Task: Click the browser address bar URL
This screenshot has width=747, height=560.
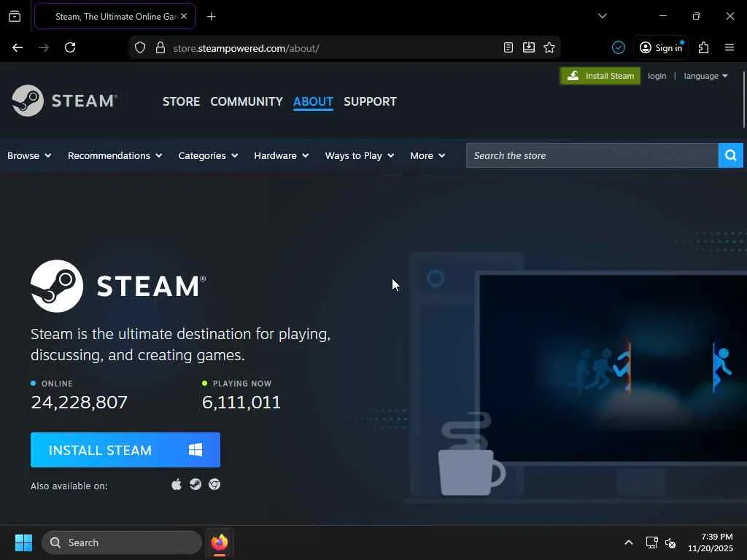Action: pyautogui.click(x=246, y=48)
